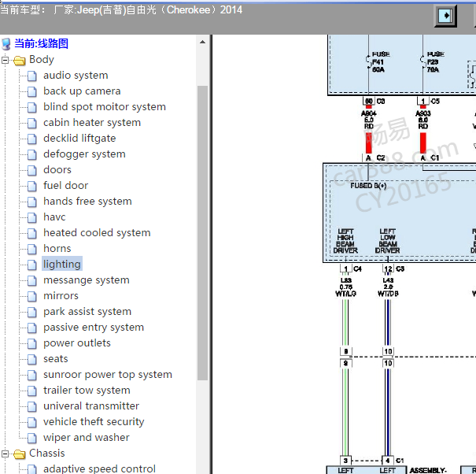Click the document icon beside seats
Viewport: 476px width, 474px height.
click(x=32, y=360)
